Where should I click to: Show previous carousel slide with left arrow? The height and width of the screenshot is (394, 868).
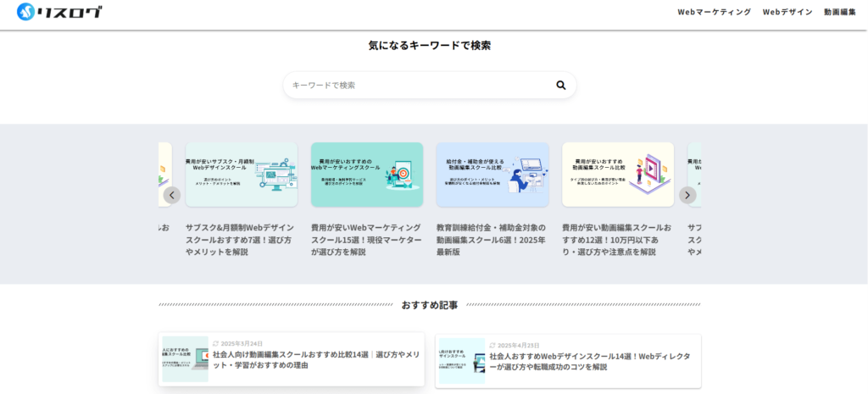[172, 195]
